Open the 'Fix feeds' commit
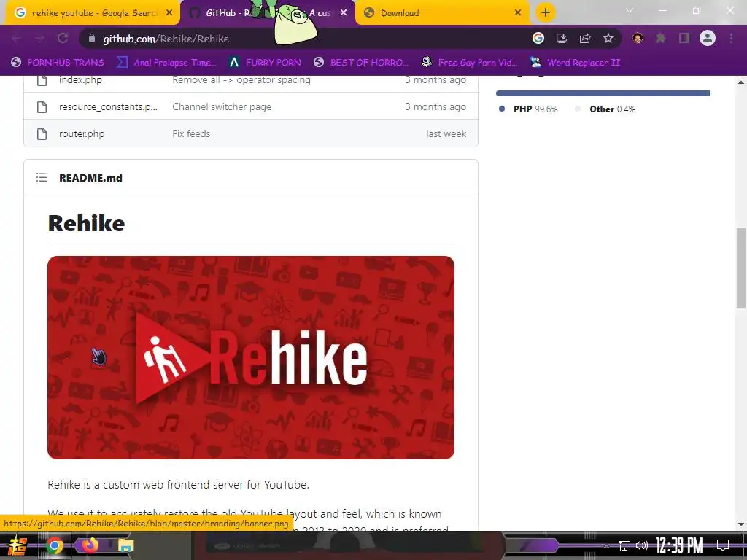Image resolution: width=747 pixels, height=560 pixels. click(191, 134)
